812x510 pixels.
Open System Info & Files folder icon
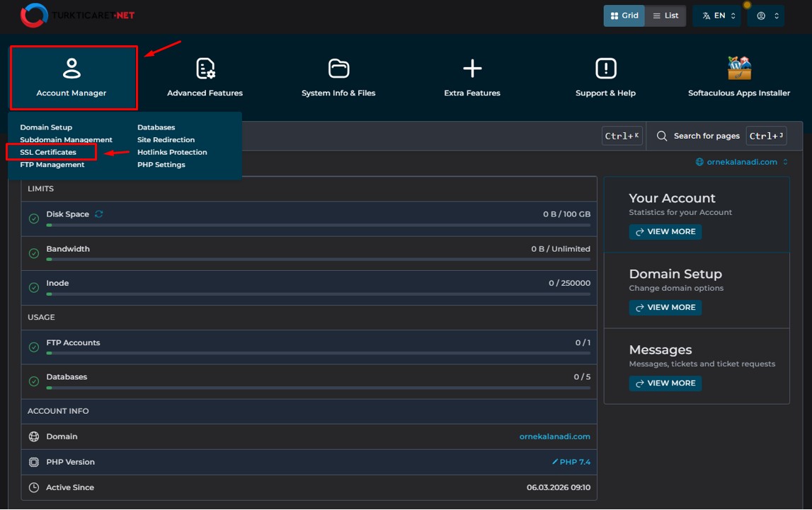click(338, 69)
